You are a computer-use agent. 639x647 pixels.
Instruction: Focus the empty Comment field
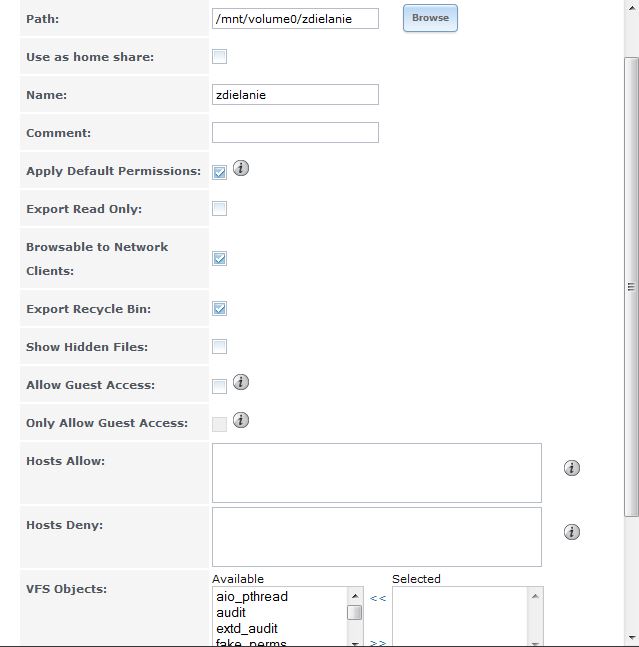pos(295,132)
